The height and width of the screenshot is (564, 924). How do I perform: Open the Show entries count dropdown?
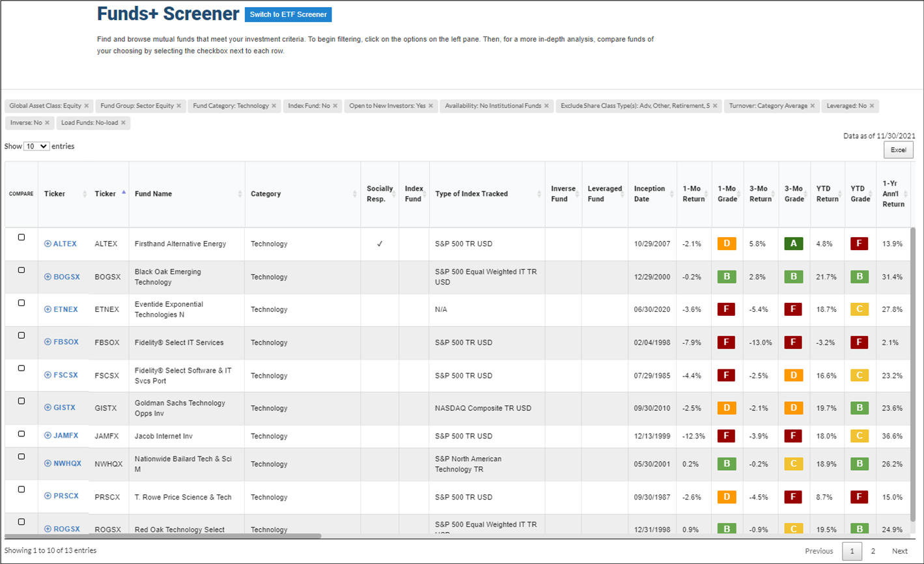click(x=36, y=147)
